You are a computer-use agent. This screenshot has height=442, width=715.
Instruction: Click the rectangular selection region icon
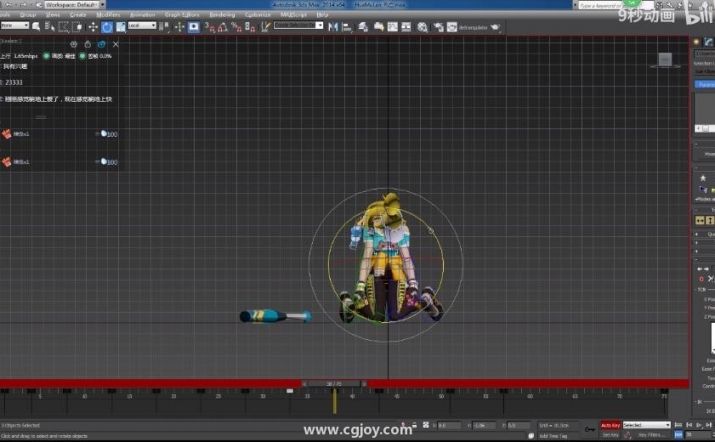coord(63,26)
